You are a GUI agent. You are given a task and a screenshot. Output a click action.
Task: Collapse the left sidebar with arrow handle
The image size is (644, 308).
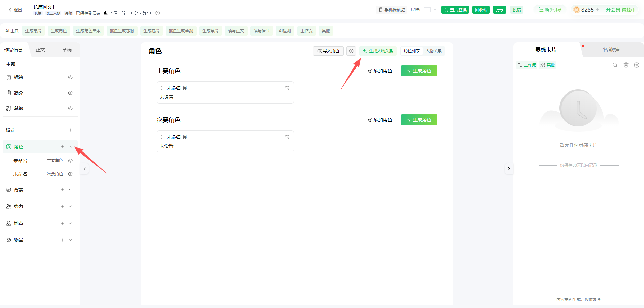click(85, 169)
